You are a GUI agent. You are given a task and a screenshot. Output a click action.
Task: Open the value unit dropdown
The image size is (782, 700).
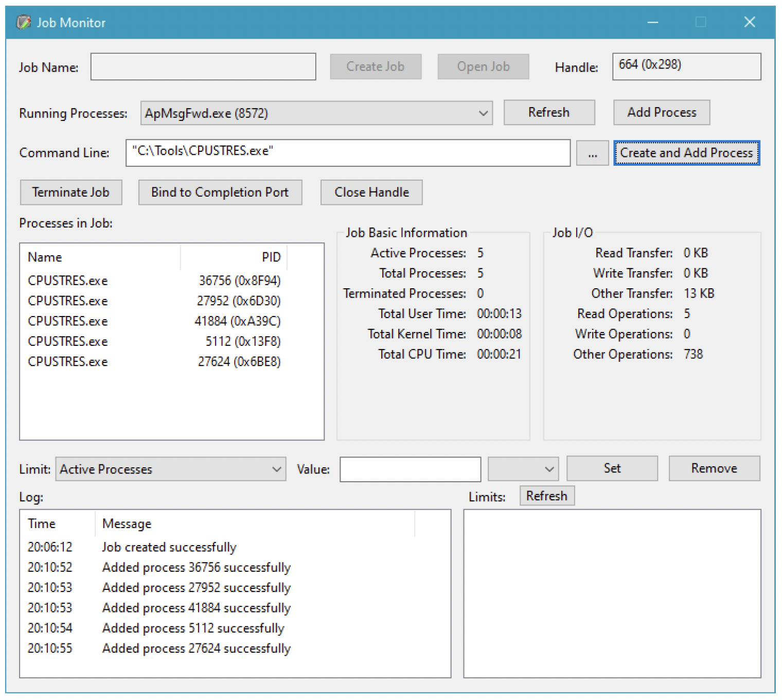523,469
